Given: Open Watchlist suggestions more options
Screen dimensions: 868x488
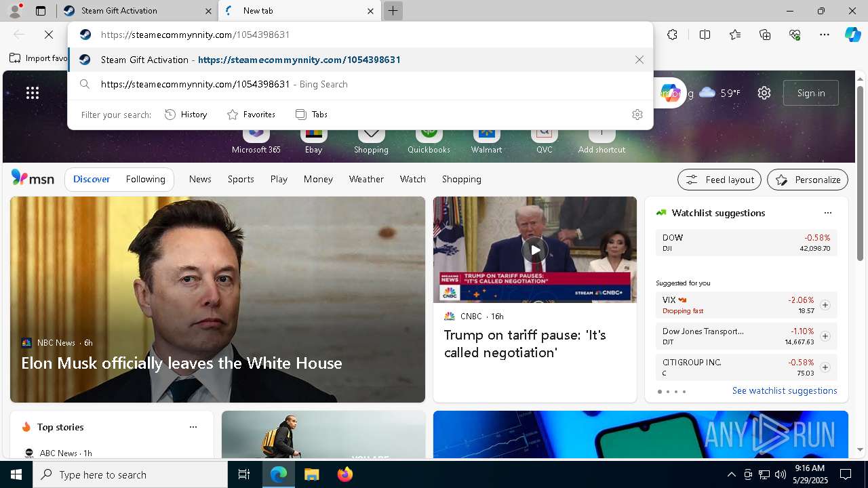Looking at the screenshot, I should (827, 213).
